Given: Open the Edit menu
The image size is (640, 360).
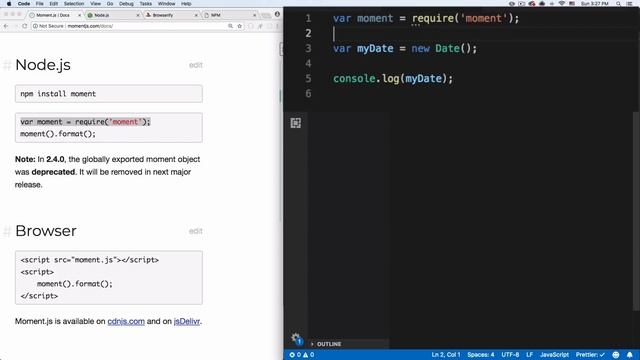Looking at the screenshot, I should click(53, 4).
